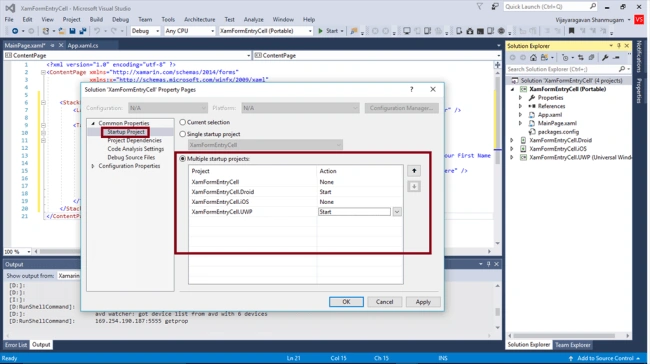Image resolution: width=650 pixels, height=364 pixels.
Task: Open the Action dropdown for XamFormEntryCell.UWP
Action: [x=397, y=212]
